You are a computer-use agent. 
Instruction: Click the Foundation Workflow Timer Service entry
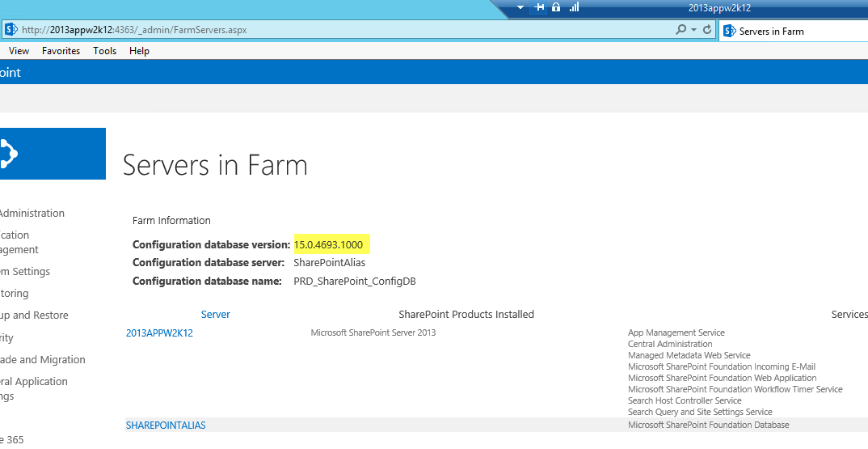pos(735,389)
